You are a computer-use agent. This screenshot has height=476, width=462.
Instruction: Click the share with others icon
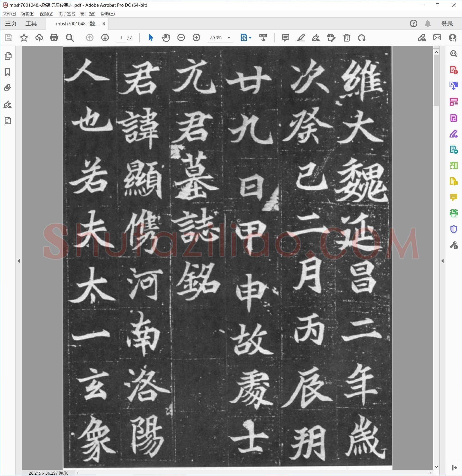453,38
